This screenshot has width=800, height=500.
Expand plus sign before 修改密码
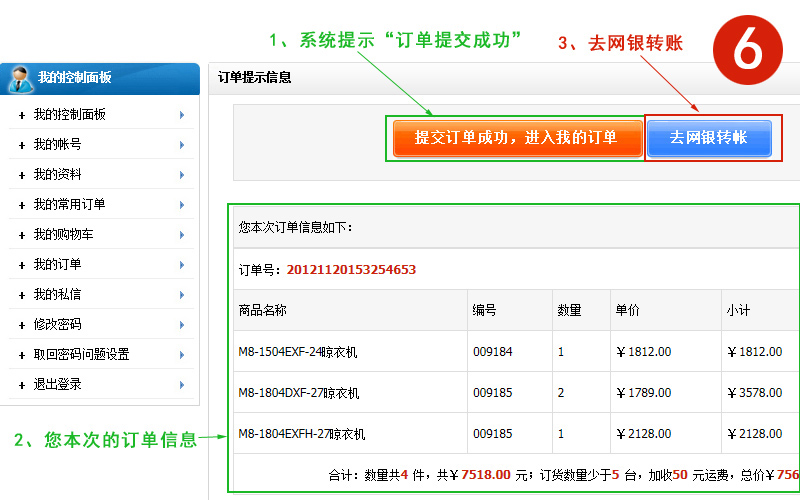coord(22,326)
